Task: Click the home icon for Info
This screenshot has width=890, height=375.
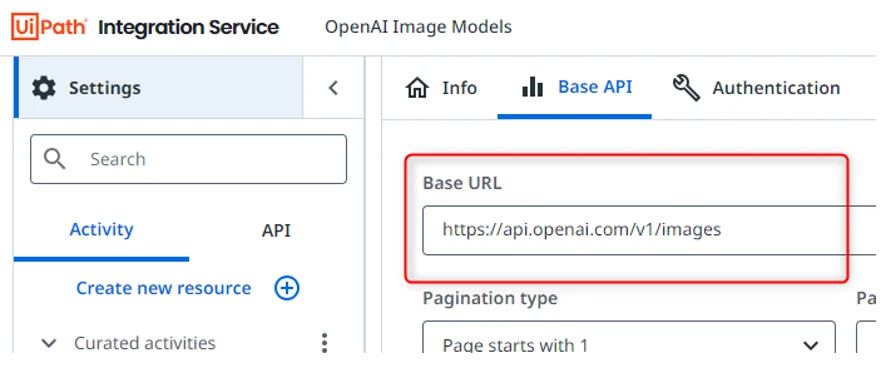Action: point(417,88)
